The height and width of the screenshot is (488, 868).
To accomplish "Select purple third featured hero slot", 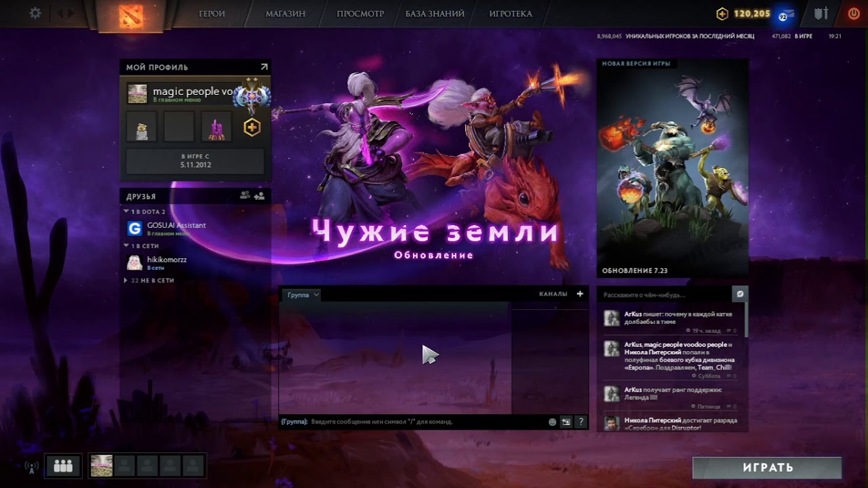I will 216,127.
